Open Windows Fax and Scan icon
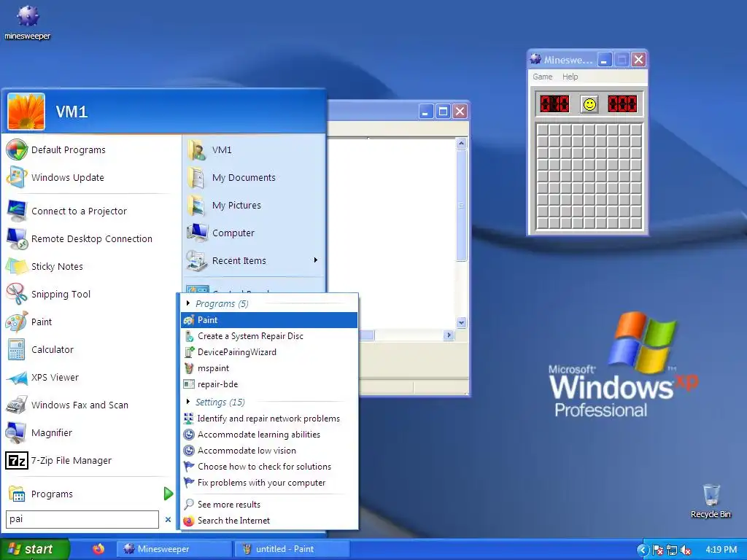Image resolution: width=747 pixels, height=560 pixels. click(x=17, y=405)
